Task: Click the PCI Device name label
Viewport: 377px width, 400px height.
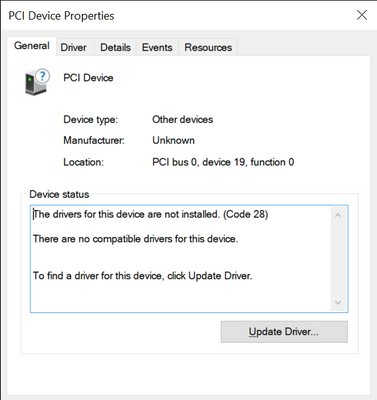Action: pos(88,78)
